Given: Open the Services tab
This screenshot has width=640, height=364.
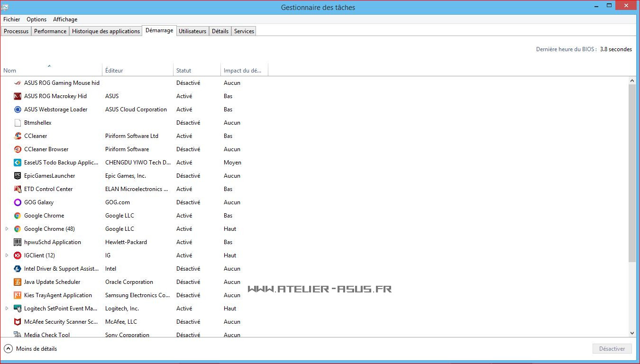Looking at the screenshot, I should pyautogui.click(x=244, y=31).
